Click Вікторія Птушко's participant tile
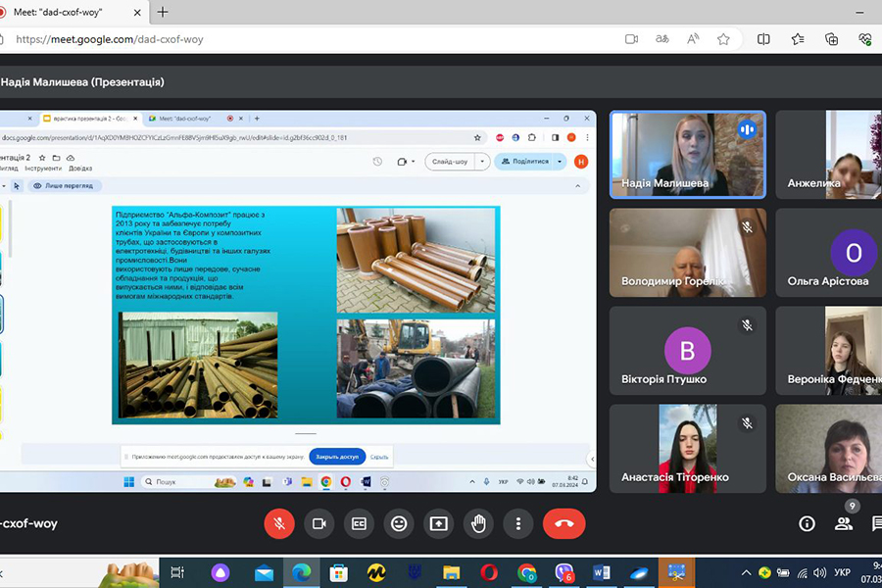 click(x=687, y=350)
